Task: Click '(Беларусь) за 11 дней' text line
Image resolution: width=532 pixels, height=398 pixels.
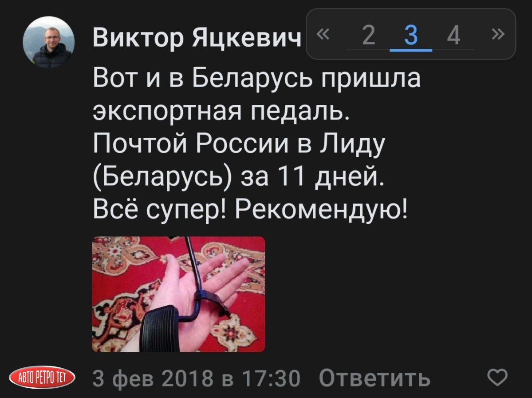Action: coord(239,177)
